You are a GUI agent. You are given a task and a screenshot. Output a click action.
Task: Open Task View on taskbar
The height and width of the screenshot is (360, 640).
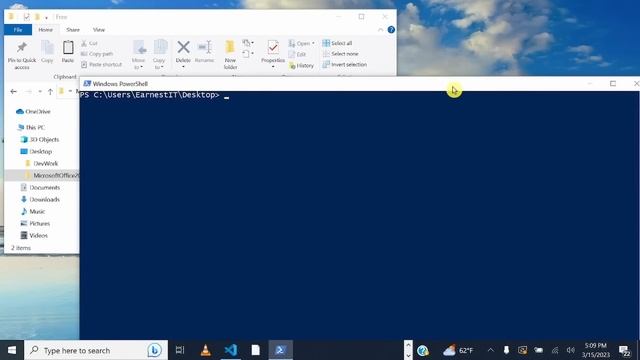point(180,350)
